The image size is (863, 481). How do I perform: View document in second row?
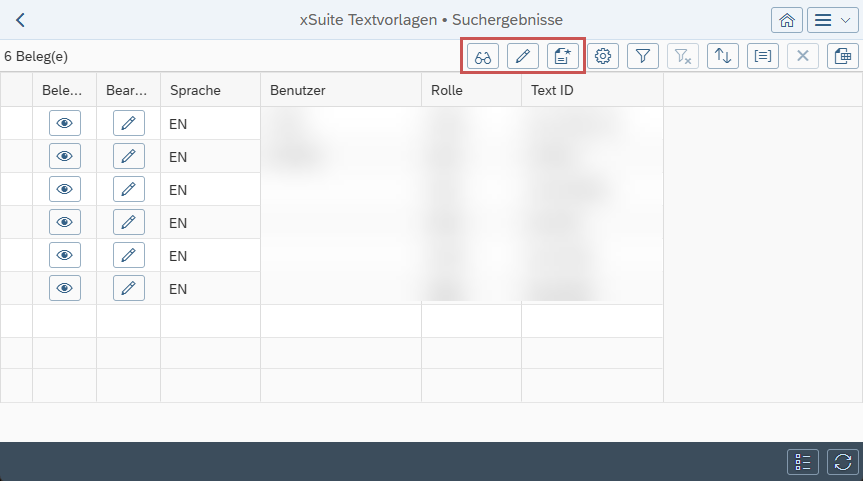point(65,156)
